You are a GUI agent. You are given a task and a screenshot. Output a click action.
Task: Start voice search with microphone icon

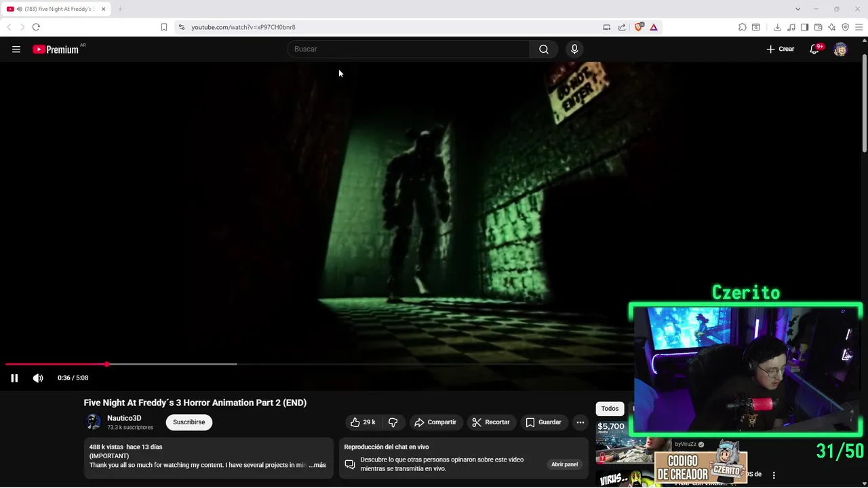tap(574, 49)
